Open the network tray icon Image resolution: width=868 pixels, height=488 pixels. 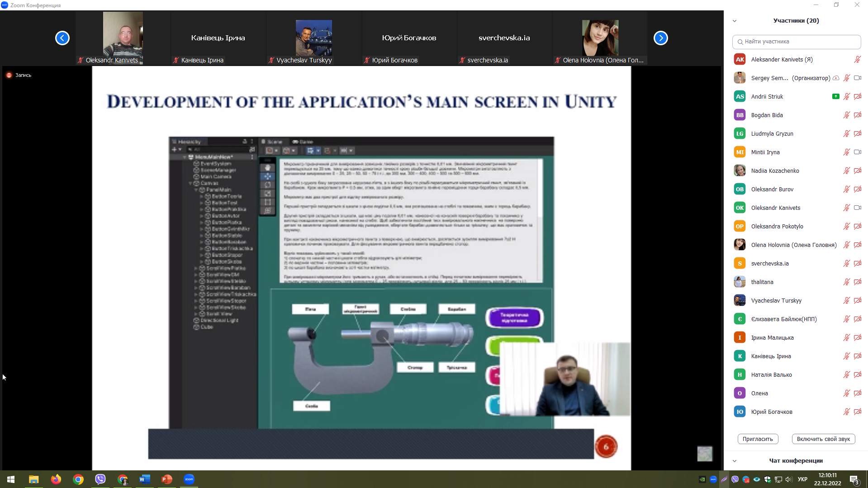[x=778, y=479]
